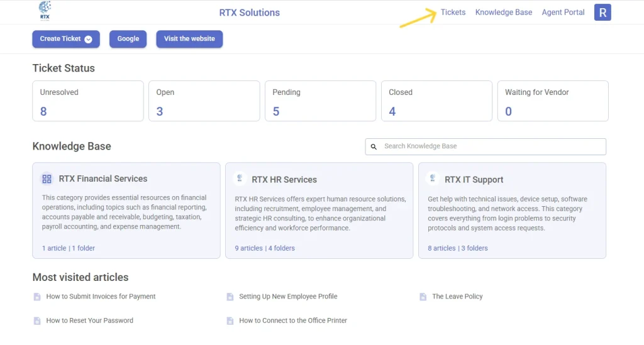
Task: Open the user avatar R icon
Action: 602,13
